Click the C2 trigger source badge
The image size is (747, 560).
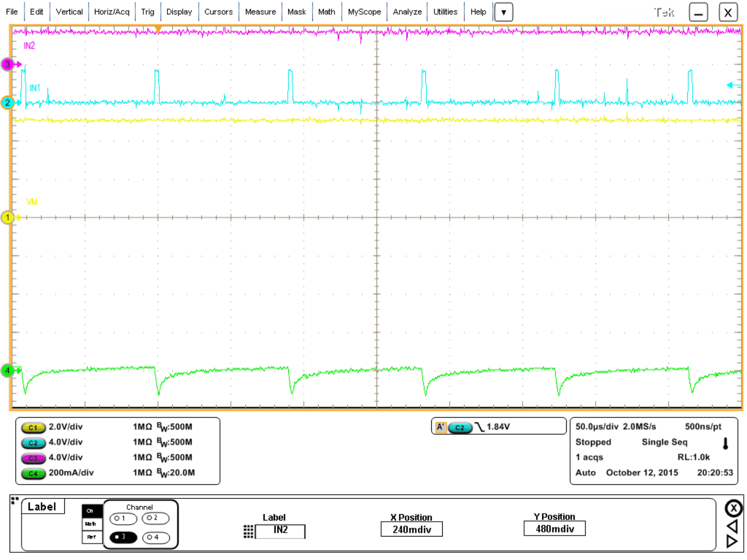(459, 427)
